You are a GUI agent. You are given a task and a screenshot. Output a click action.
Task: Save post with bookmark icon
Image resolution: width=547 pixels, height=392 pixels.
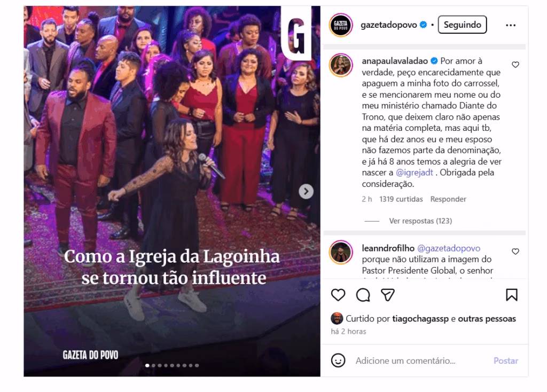pyautogui.click(x=512, y=295)
